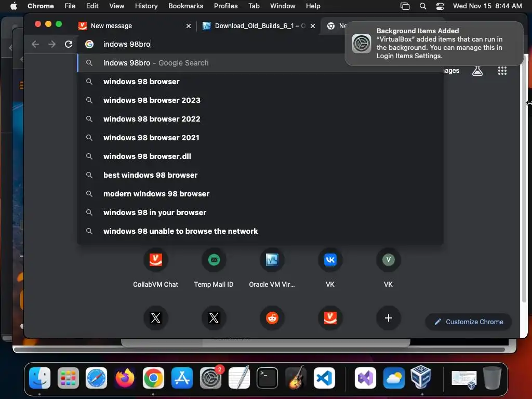The image size is (532, 399).
Task: Click the date and time in menu bar
Action: 487,6
